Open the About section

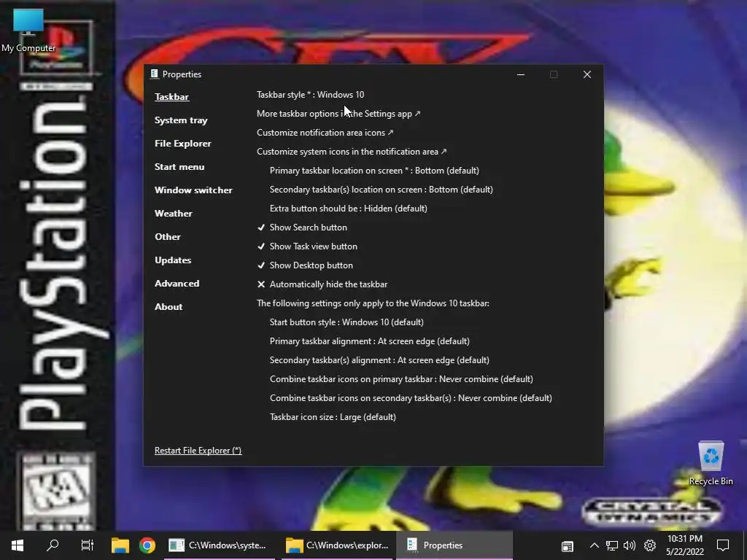pos(169,307)
